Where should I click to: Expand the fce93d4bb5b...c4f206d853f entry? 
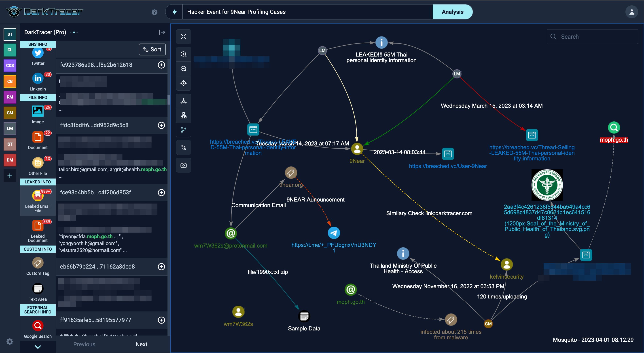(x=161, y=192)
